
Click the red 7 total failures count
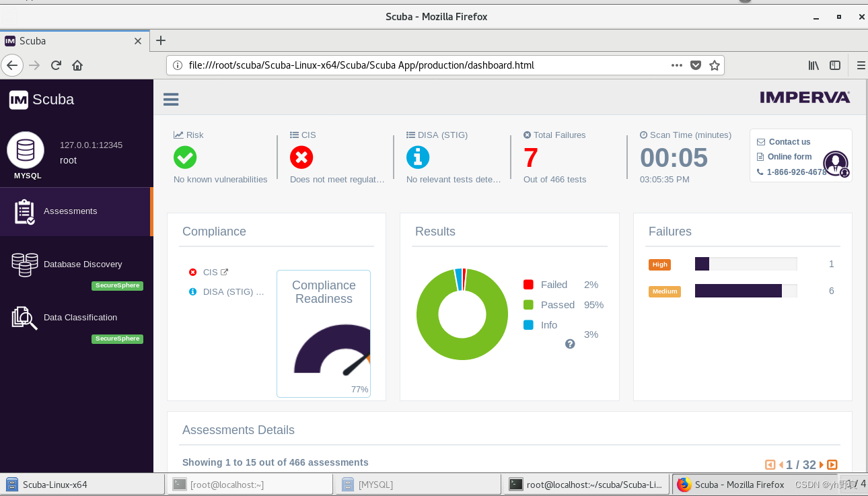(x=531, y=158)
